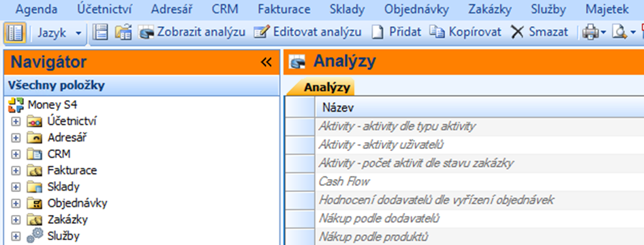Select the Cash Flow analysis row
The height and width of the screenshot is (245, 644).
point(464,182)
